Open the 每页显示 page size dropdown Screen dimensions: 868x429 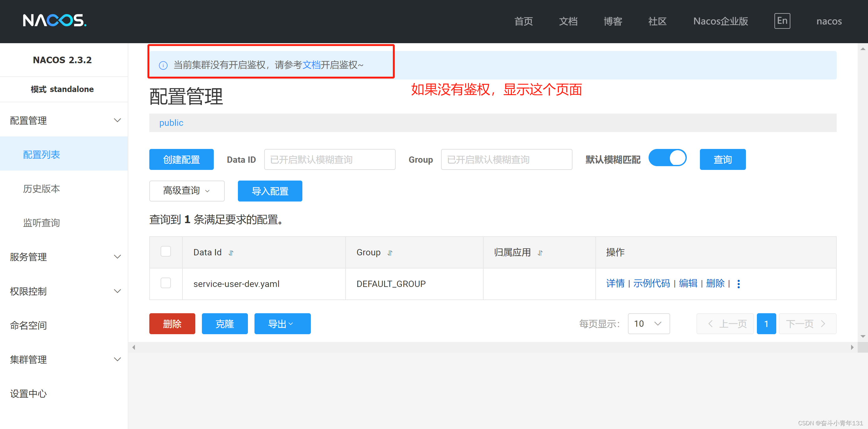click(x=648, y=324)
